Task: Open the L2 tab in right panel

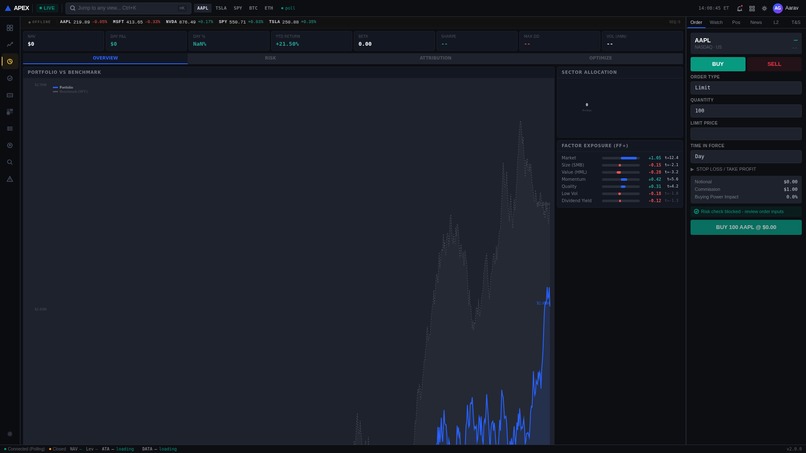Action: coord(776,22)
